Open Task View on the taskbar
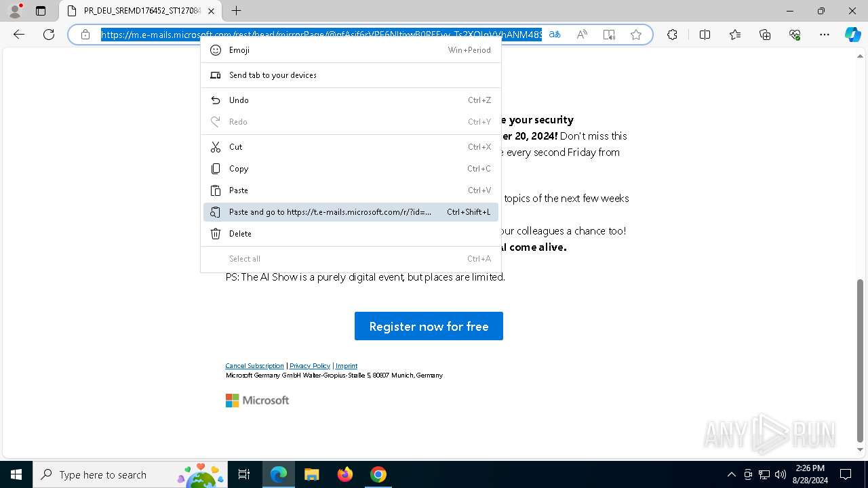The image size is (868, 488). click(x=244, y=474)
